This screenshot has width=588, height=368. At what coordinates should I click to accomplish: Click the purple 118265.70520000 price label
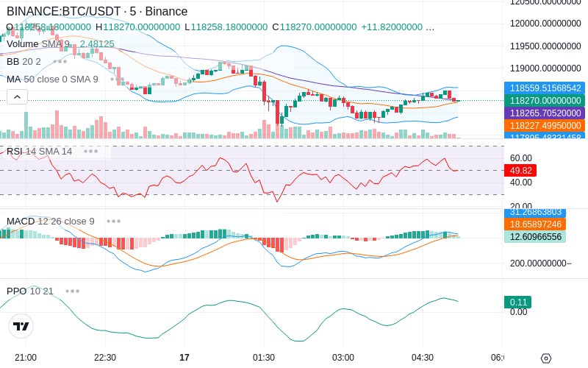click(x=545, y=113)
